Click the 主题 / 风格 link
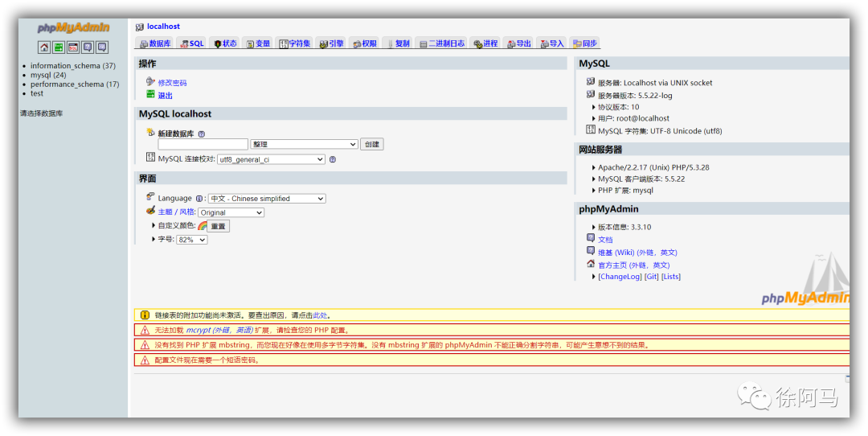Image resolution: width=868 pixels, height=436 pixels. (177, 212)
